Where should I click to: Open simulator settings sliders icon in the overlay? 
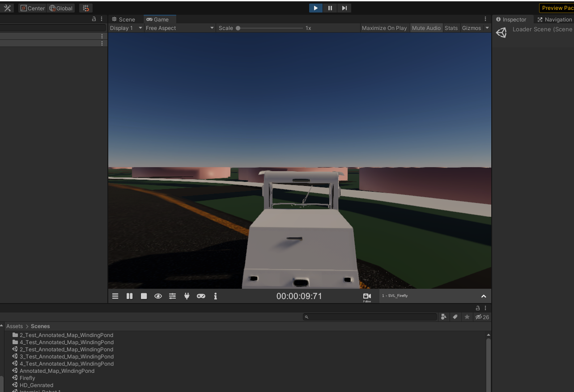pyautogui.click(x=172, y=296)
